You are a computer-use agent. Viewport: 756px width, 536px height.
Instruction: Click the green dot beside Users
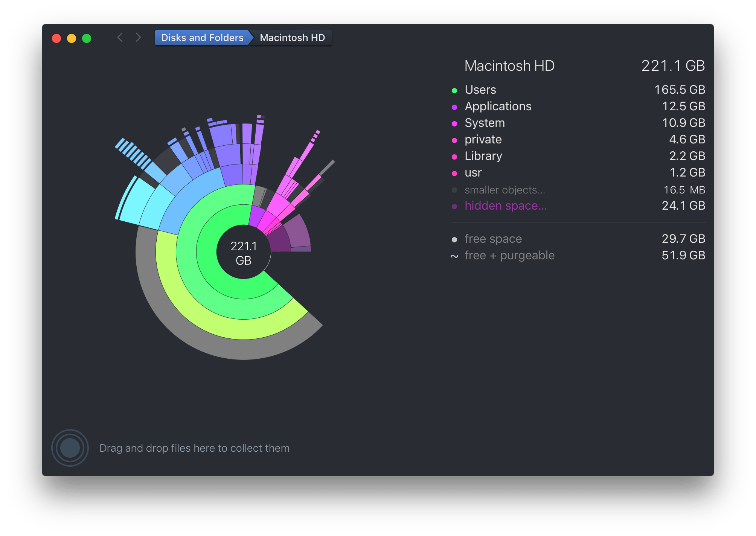(x=454, y=90)
